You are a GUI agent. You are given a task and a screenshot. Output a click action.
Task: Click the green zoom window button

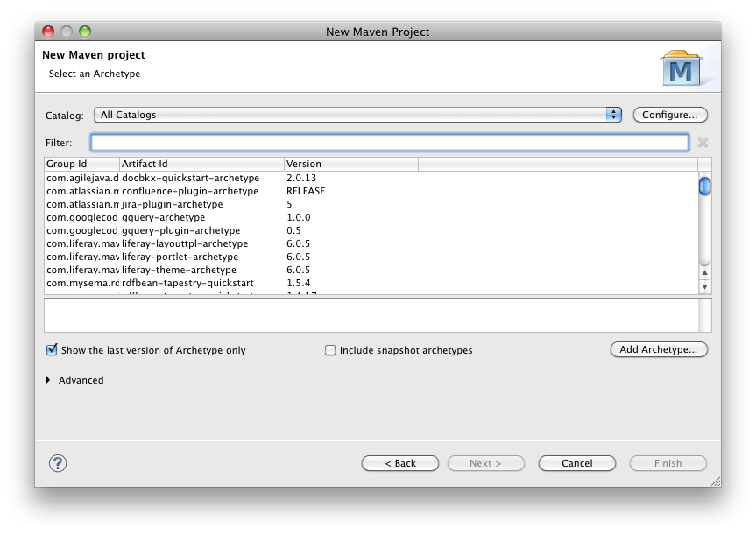pyautogui.click(x=85, y=32)
